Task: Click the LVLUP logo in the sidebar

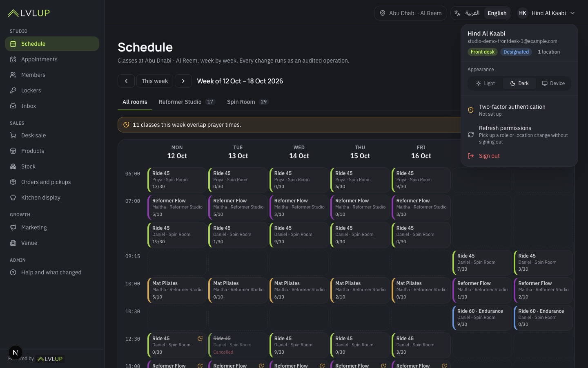Action: click(x=29, y=13)
